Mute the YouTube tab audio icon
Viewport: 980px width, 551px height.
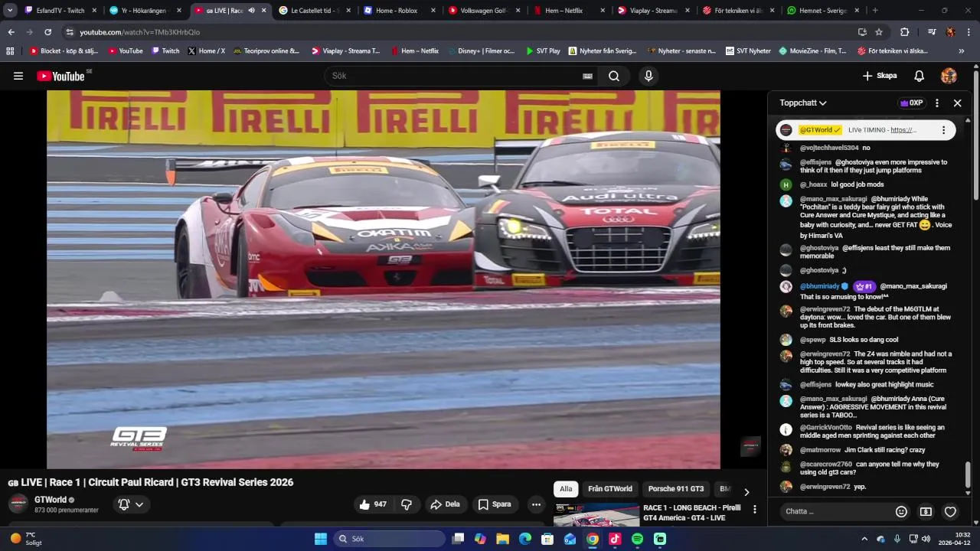[x=251, y=11]
